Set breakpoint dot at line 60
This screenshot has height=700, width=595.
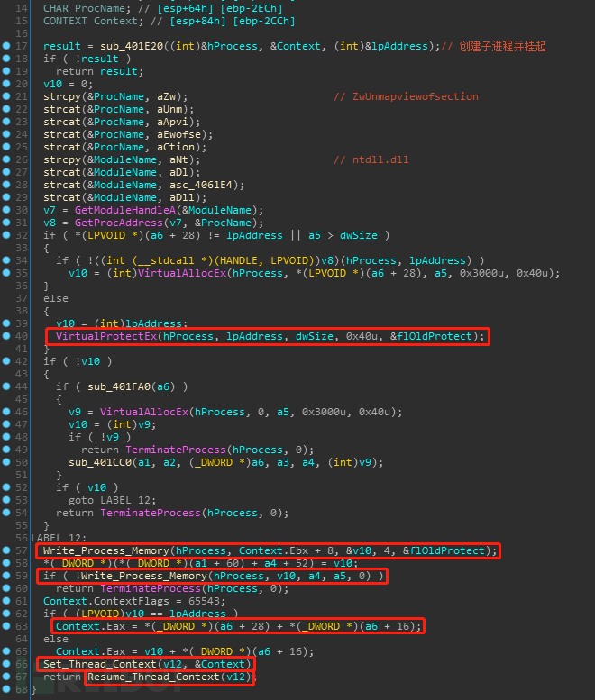point(6,588)
